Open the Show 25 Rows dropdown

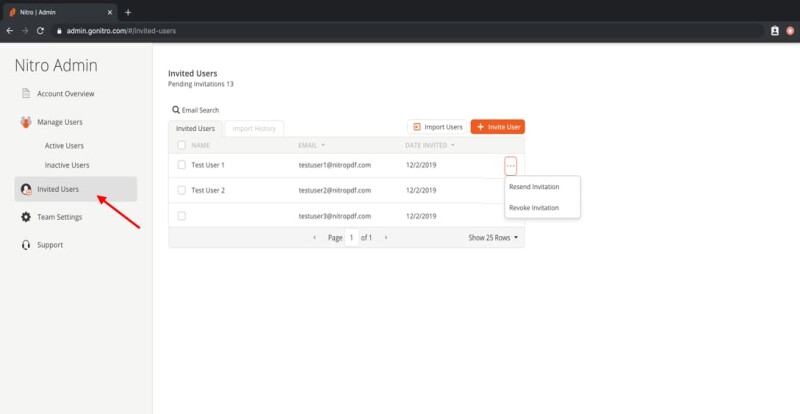pos(493,237)
